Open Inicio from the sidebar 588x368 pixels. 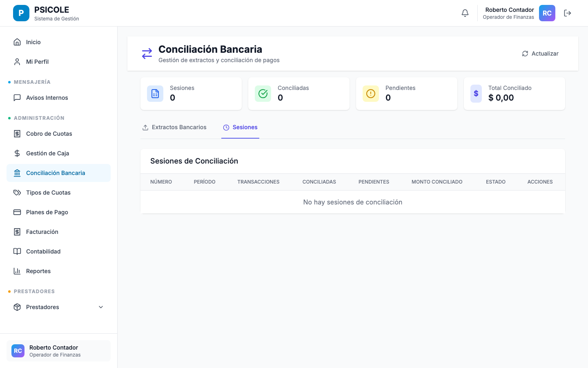pos(58,42)
